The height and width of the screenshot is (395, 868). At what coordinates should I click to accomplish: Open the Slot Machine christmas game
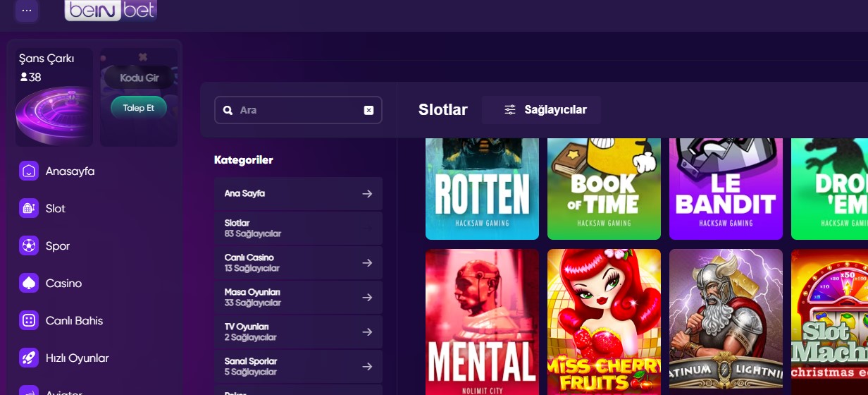[829, 322]
